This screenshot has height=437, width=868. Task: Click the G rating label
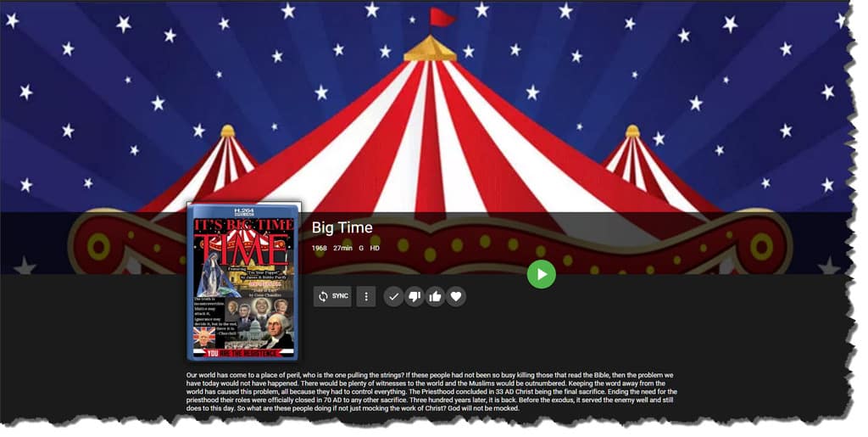point(361,248)
